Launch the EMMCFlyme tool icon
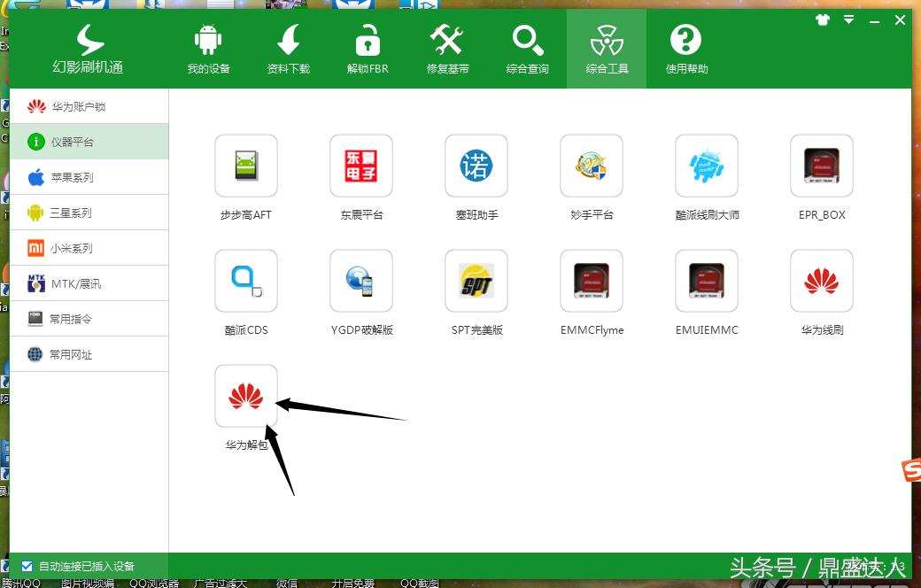Image resolution: width=921 pixels, height=588 pixels. [x=592, y=281]
